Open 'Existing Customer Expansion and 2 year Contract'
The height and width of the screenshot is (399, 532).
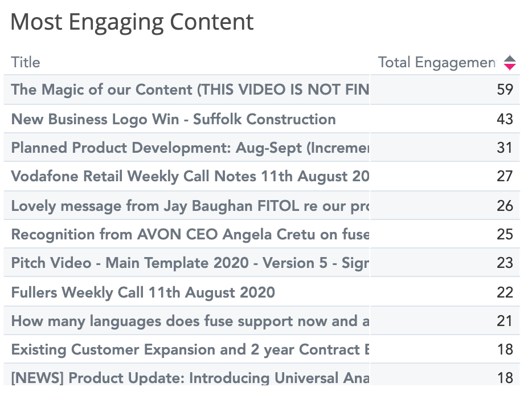pyautogui.click(x=190, y=349)
